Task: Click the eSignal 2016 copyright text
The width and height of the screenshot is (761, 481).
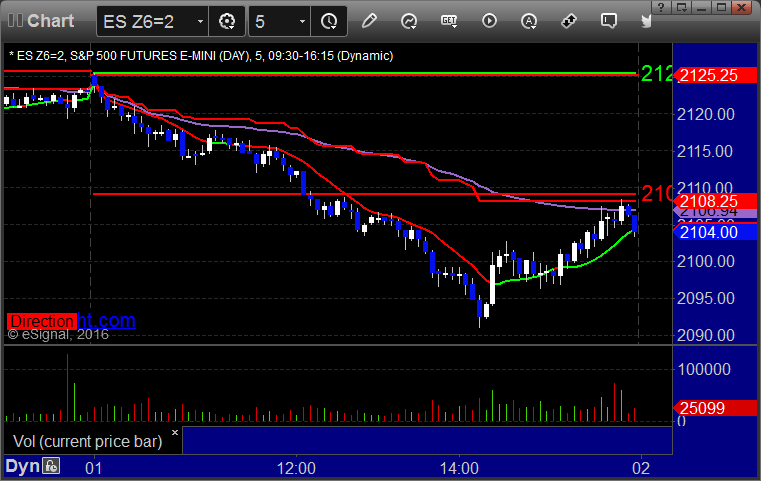Action: click(x=58, y=334)
